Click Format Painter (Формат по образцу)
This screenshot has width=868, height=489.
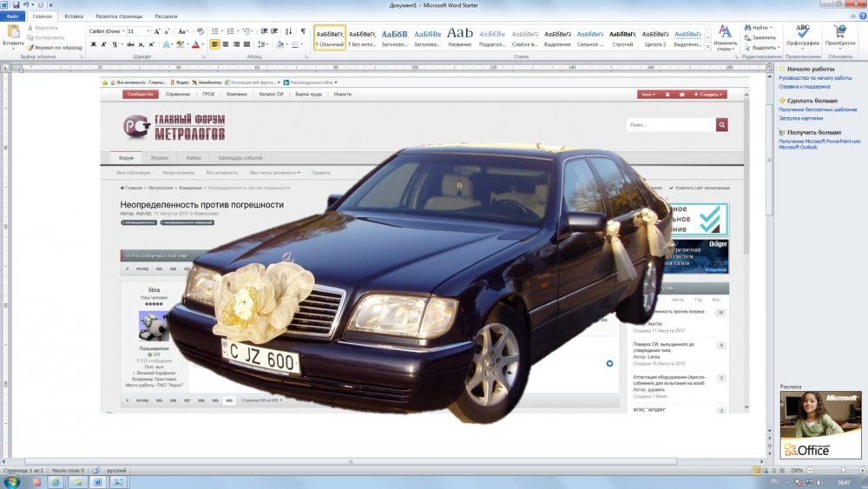click(x=55, y=48)
